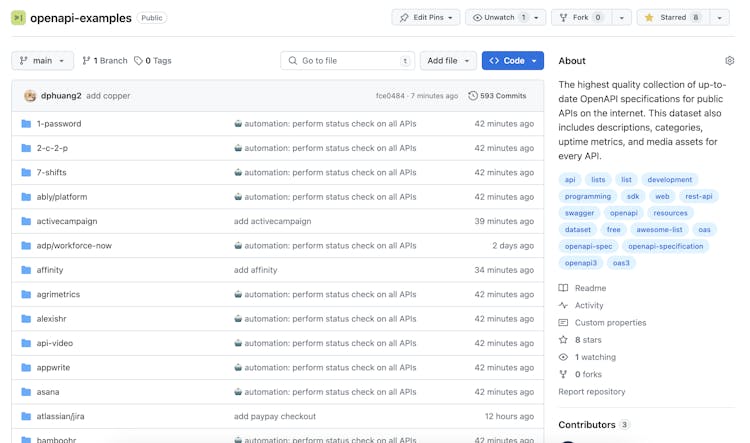Open the Add file dropdown
The image size is (750, 443).
(448, 61)
